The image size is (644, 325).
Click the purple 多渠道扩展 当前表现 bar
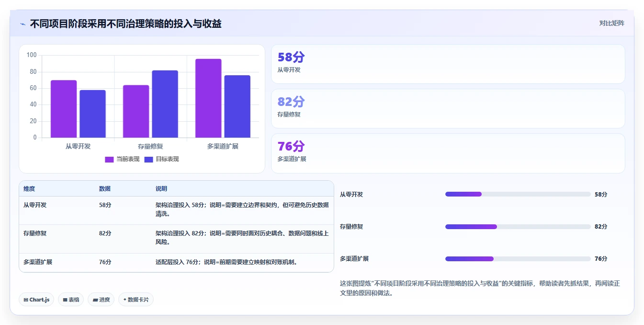coord(208,98)
